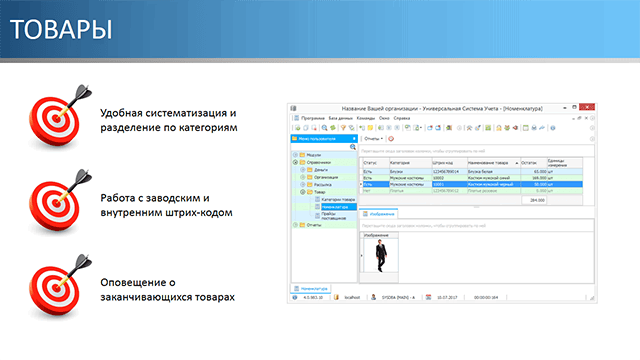
Task: Click the 284.000 total cell
Action: (x=534, y=200)
